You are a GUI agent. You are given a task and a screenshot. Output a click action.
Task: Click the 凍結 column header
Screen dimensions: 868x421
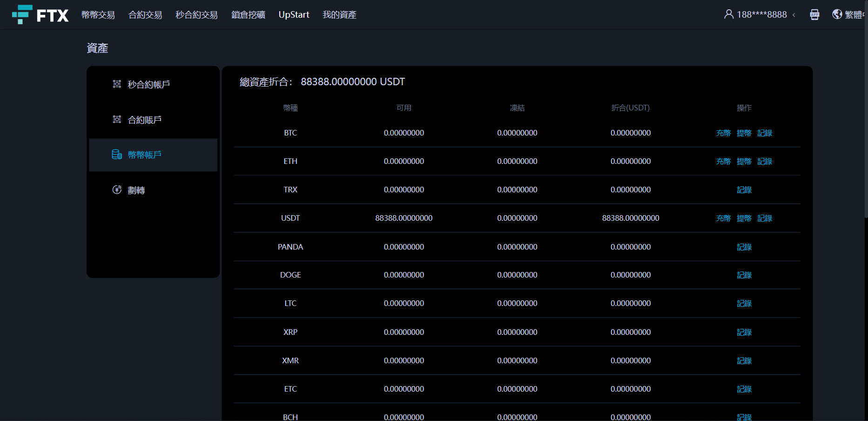[x=517, y=108]
